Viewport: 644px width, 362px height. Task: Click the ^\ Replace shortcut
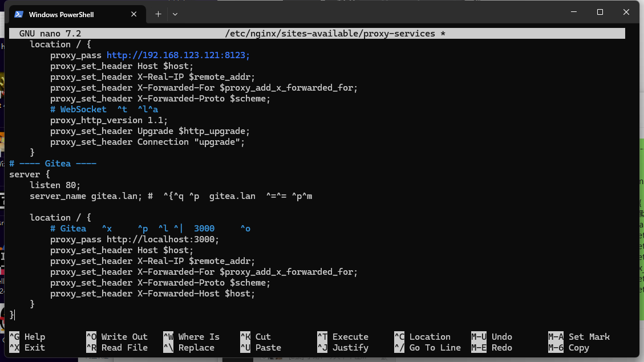tap(189, 348)
